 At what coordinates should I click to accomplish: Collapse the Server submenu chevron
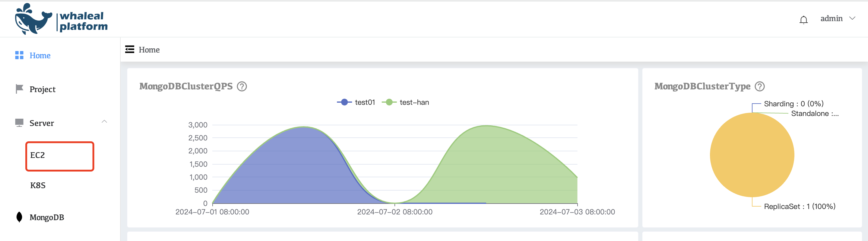(x=104, y=121)
